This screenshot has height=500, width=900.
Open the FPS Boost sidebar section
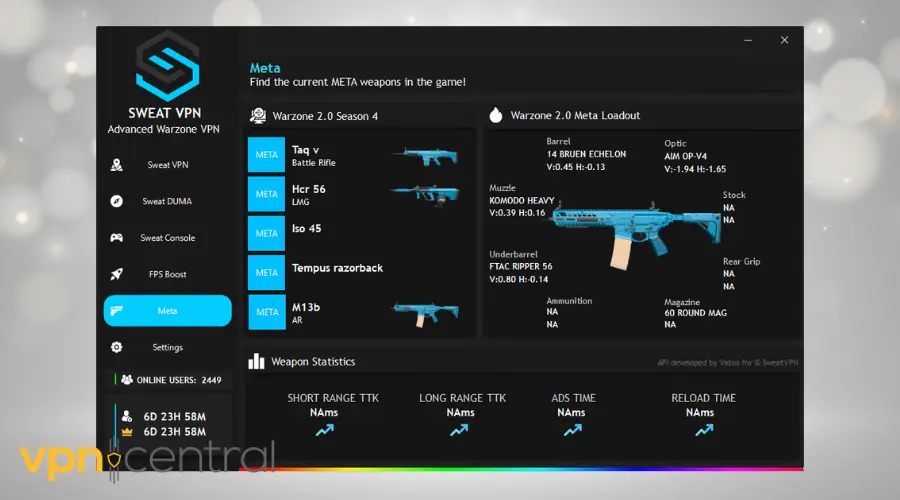(x=168, y=274)
